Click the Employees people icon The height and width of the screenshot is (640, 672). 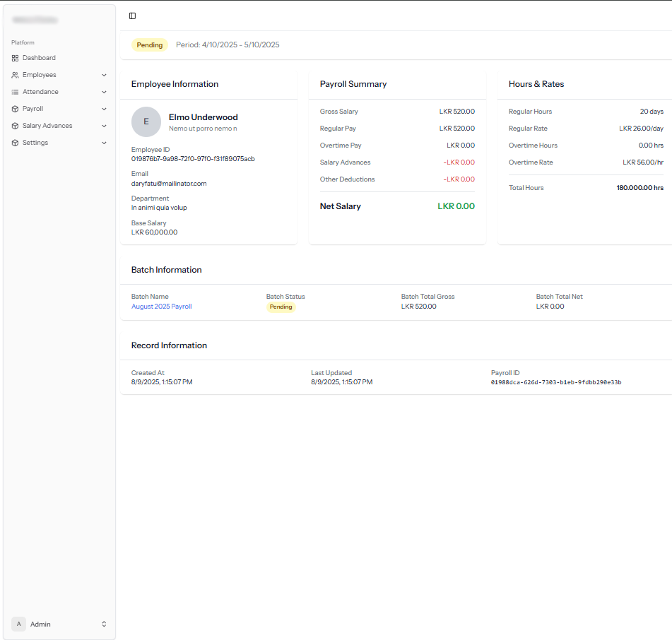tap(15, 75)
